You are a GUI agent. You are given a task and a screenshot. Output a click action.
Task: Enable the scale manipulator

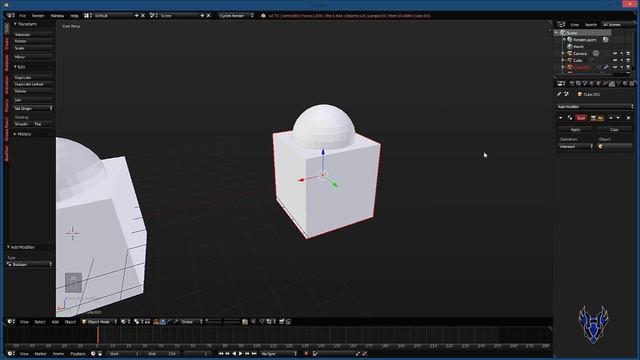176,322
